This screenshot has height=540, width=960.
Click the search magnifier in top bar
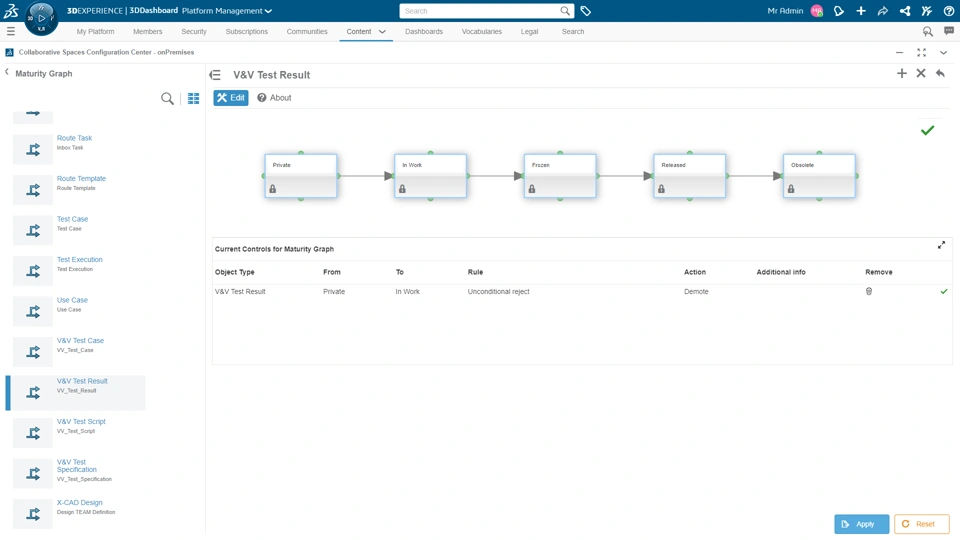point(564,11)
